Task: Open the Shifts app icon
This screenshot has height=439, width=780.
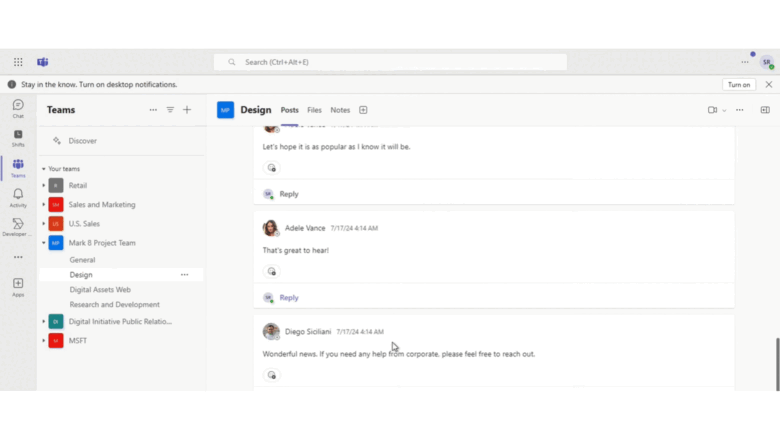Action: click(18, 137)
